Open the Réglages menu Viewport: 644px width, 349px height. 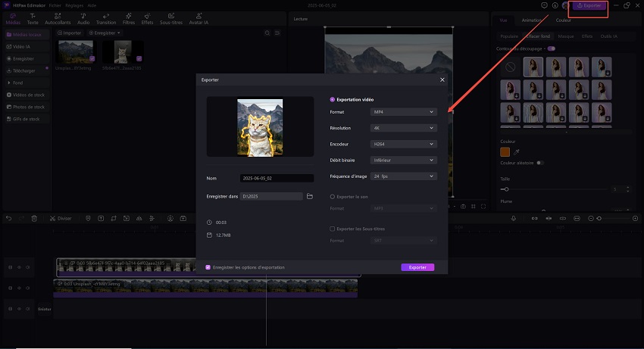[x=74, y=5]
